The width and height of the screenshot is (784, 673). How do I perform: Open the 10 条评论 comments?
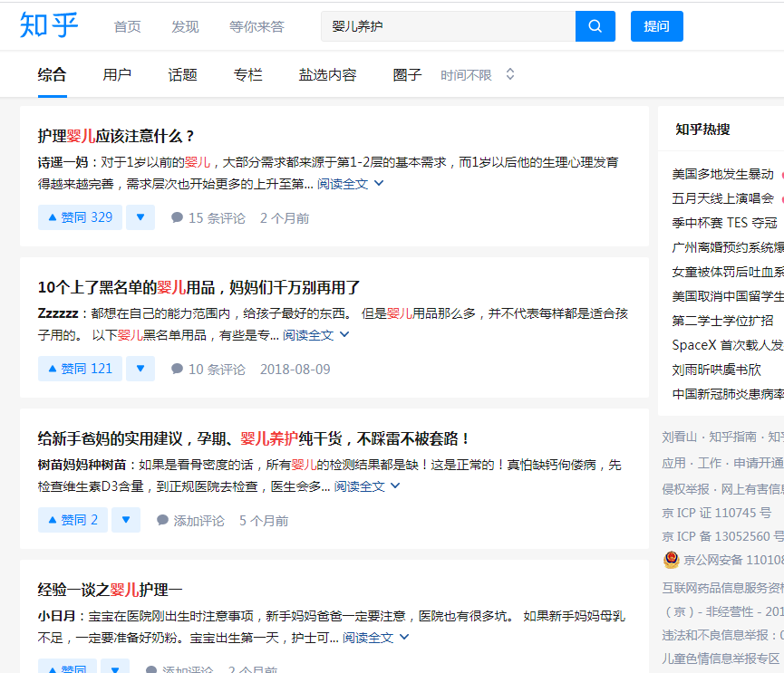click(x=208, y=370)
